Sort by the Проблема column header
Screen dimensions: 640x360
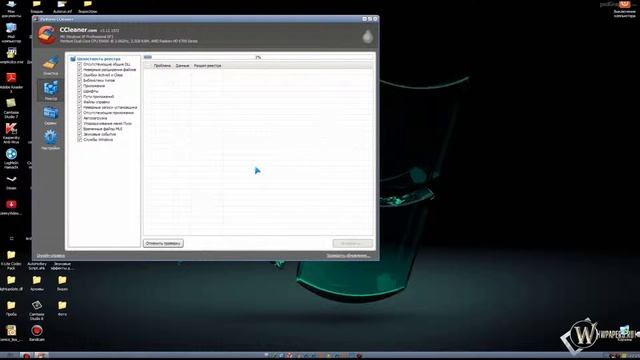(162, 66)
